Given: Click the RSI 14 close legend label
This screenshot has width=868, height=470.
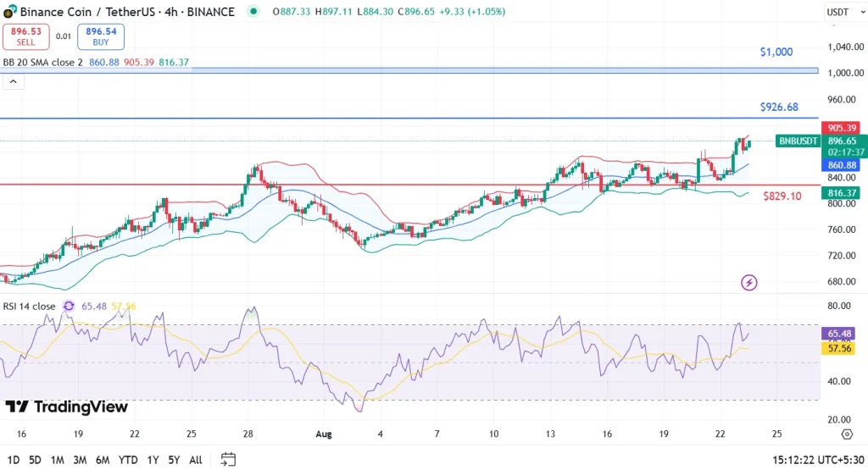Looking at the screenshot, I should pos(30,306).
